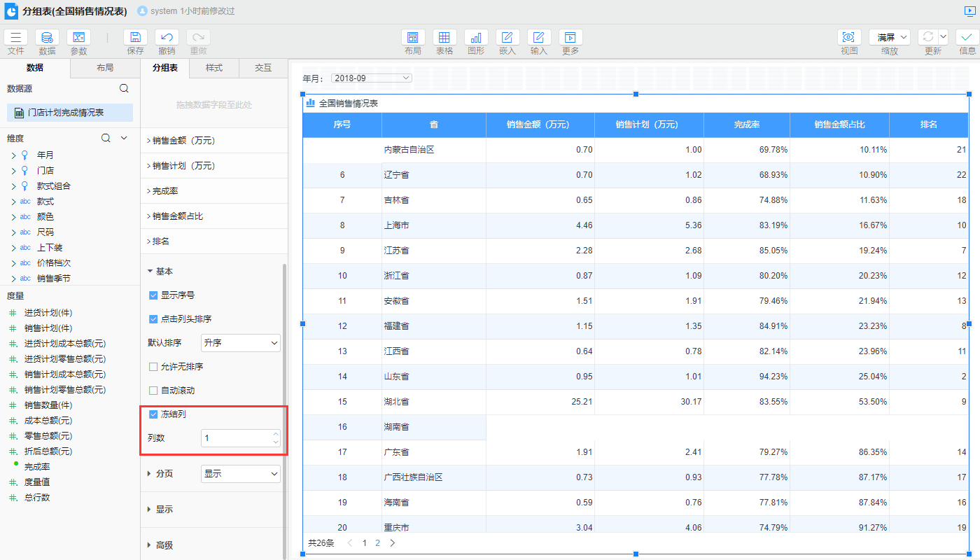Open the 默认排序 dropdown
Viewport: 980px width, 560px height.
(x=240, y=343)
